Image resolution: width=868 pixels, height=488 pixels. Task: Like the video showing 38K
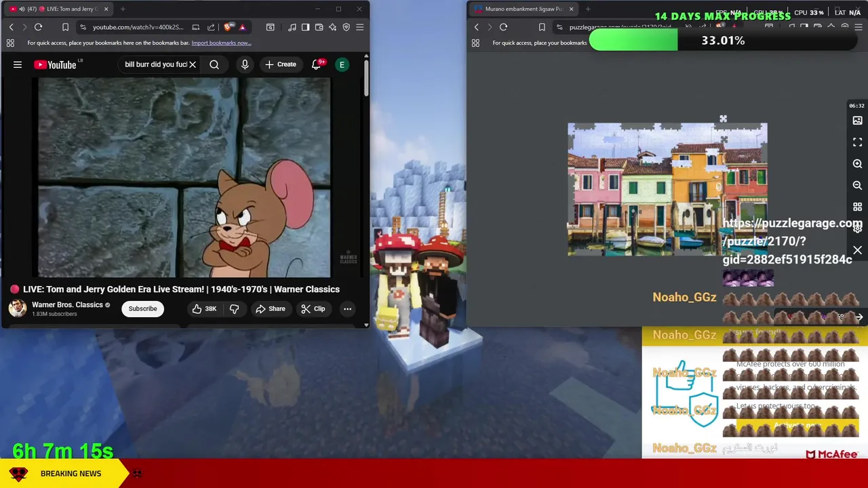point(203,309)
